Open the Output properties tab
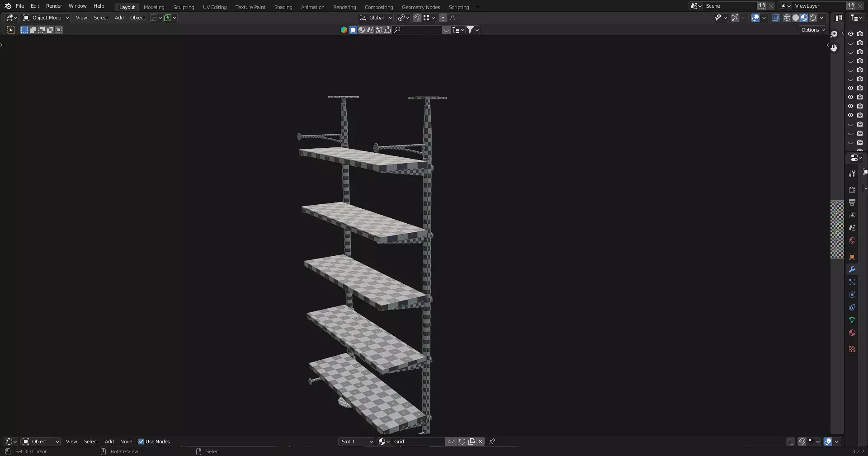The image size is (868, 456). [852, 202]
